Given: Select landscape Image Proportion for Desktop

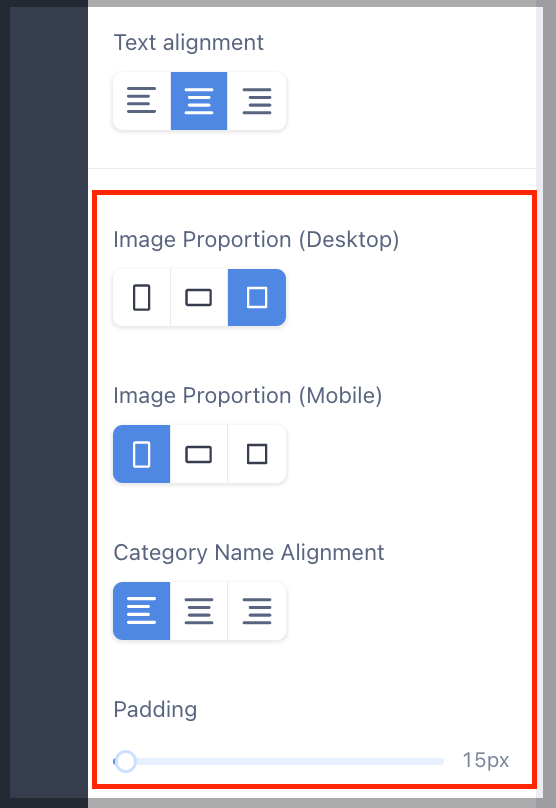Looking at the screenshot, I should pos(199,297).
